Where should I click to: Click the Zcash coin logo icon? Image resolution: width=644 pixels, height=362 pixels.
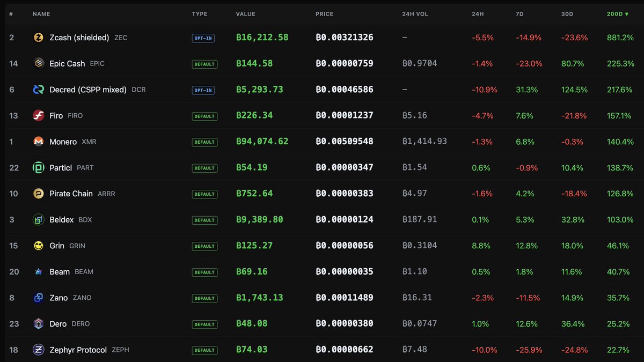click(39, 38)
